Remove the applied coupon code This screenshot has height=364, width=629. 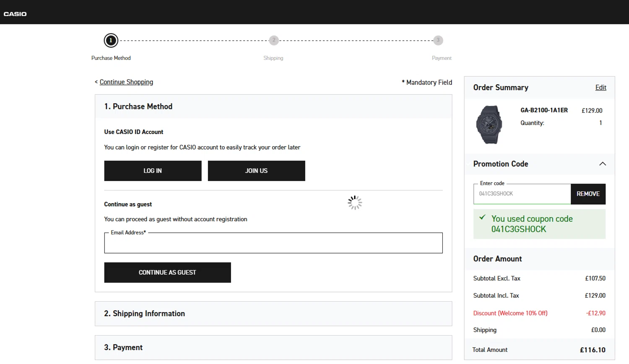coord(588,194)
